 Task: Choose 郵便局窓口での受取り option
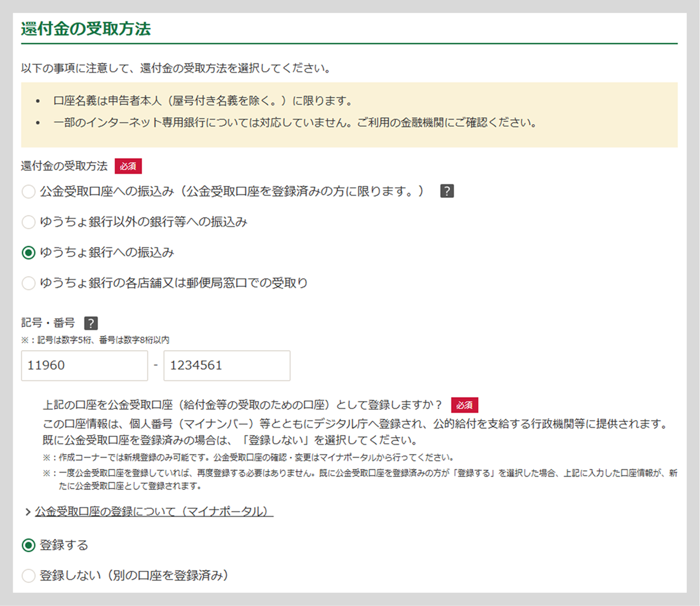pos(28,283)
